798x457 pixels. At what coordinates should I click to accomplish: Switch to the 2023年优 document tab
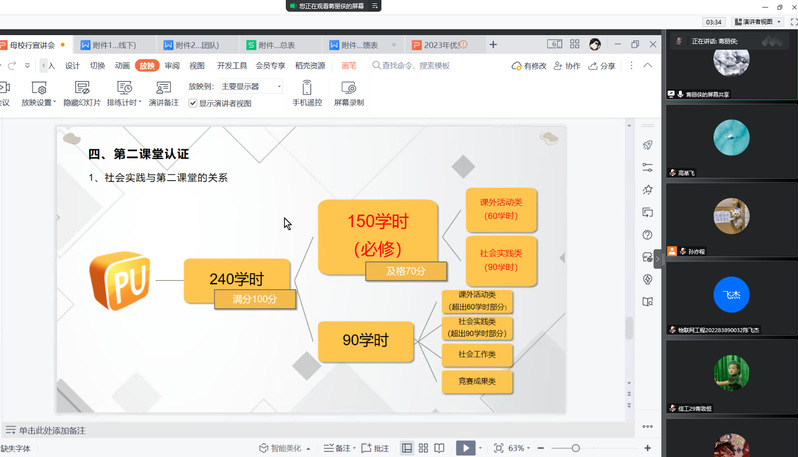[438, 45]
